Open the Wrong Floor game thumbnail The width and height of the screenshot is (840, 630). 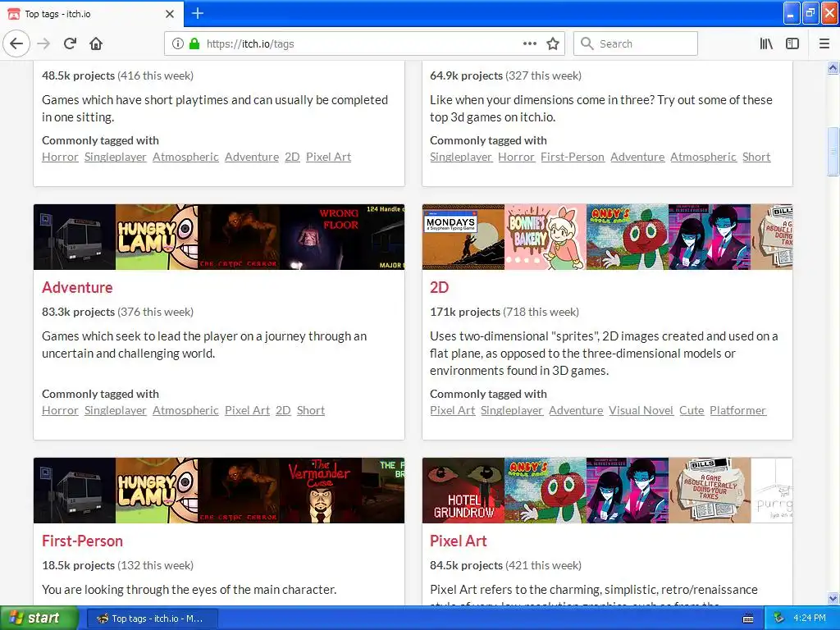coord(321,237)
